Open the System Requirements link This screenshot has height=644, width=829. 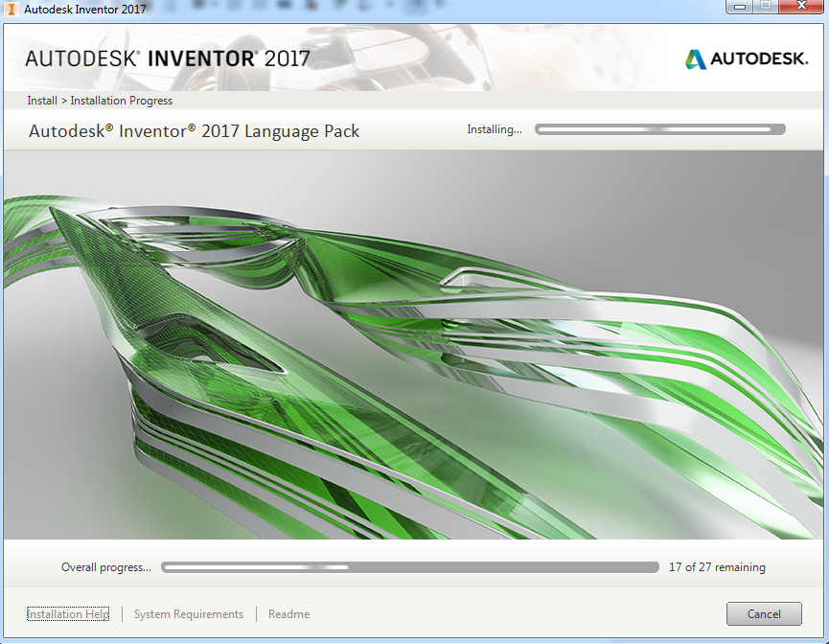coord(189,614)
